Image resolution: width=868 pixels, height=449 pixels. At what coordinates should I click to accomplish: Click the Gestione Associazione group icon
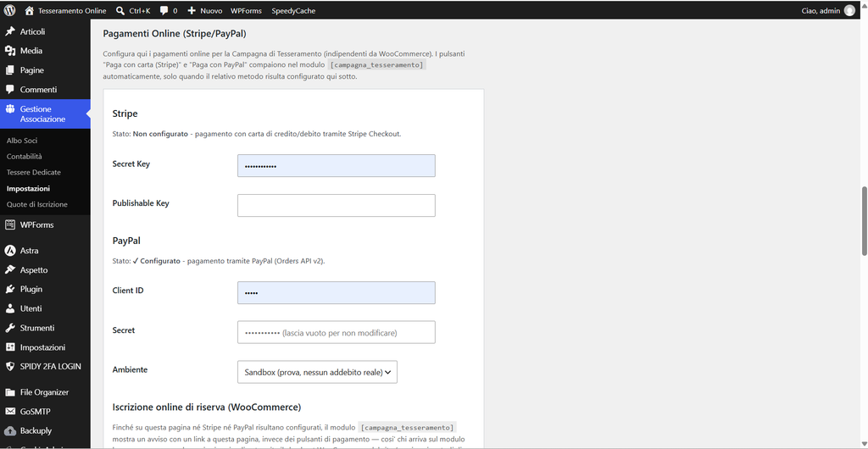tap(10, 109)
